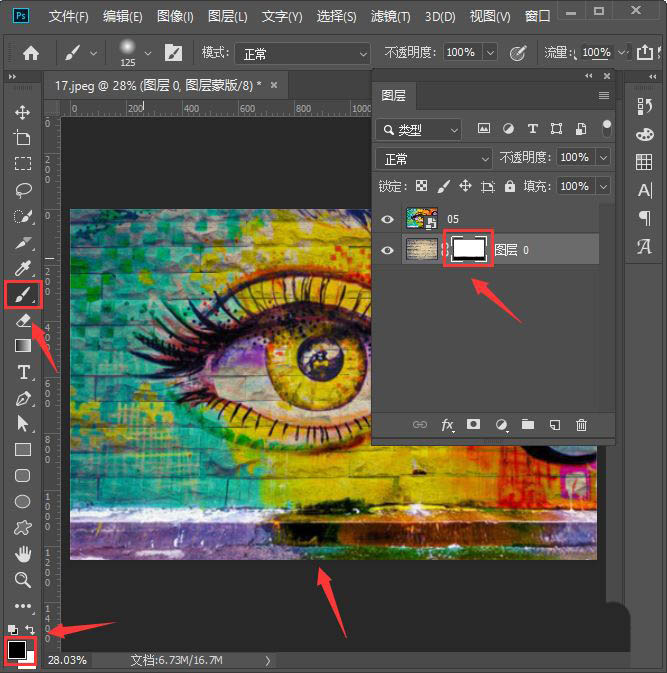Select the Custom Shape tool
The width and height of the screenshot is (667, 673).
[23, 527]
